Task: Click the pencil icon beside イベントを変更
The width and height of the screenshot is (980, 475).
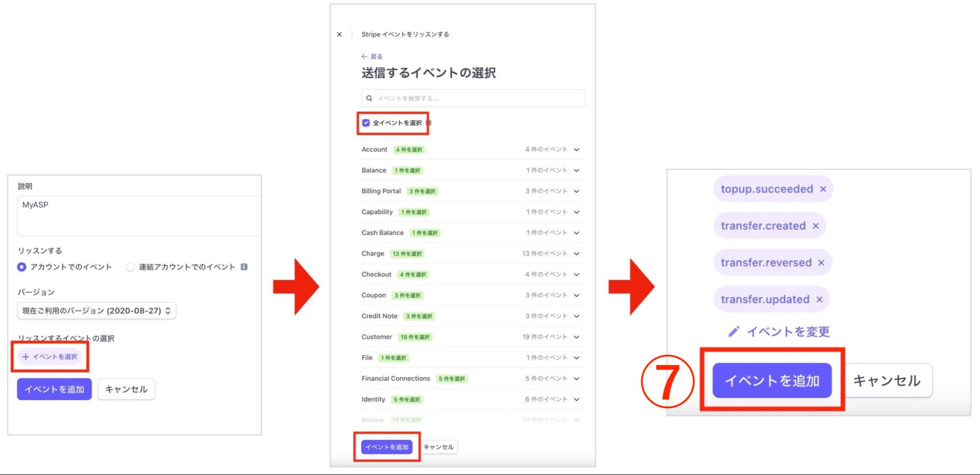Action: 734,332
